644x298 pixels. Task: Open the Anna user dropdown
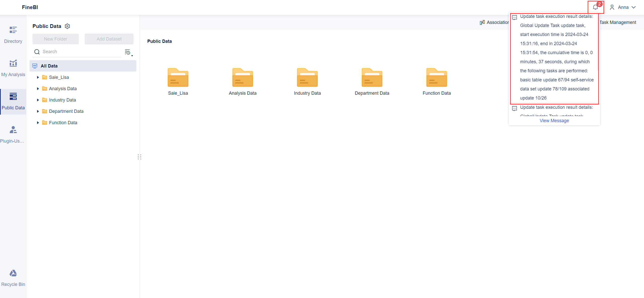click(x=623, y=7)
